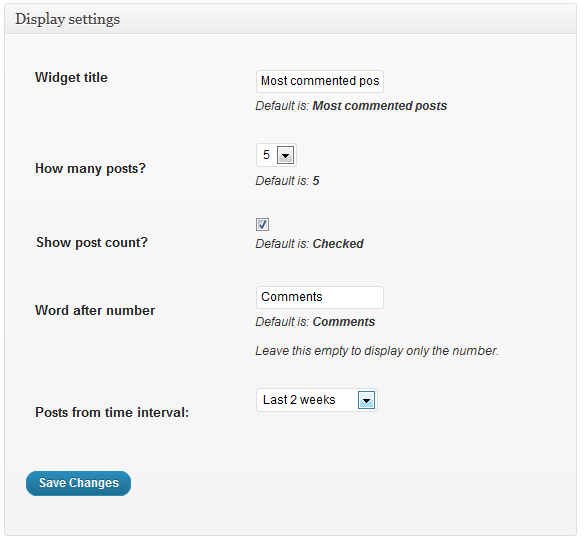Save Changes button click
Viewport: 584px width, 543px height.
click(x=78, y=483)
